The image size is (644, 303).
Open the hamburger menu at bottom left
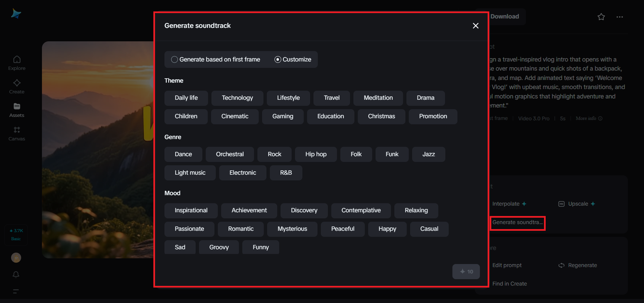click(16, 292)
